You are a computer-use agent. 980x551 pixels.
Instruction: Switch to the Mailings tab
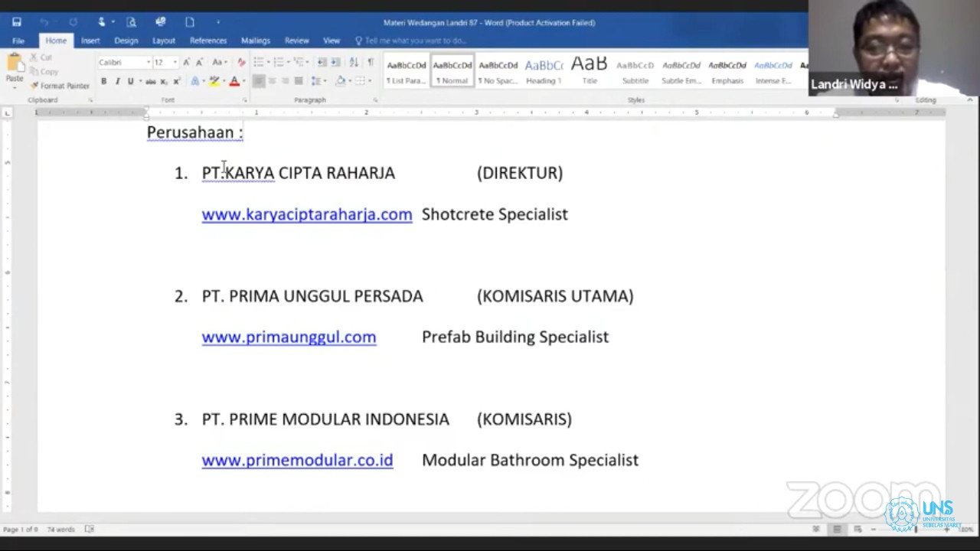point(256,41)
